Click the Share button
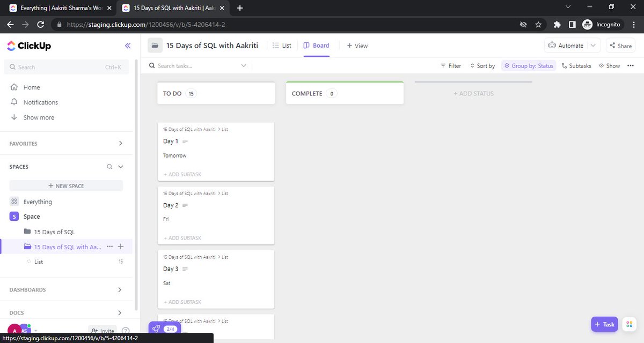The image size is (644, 343). [620, 46]
